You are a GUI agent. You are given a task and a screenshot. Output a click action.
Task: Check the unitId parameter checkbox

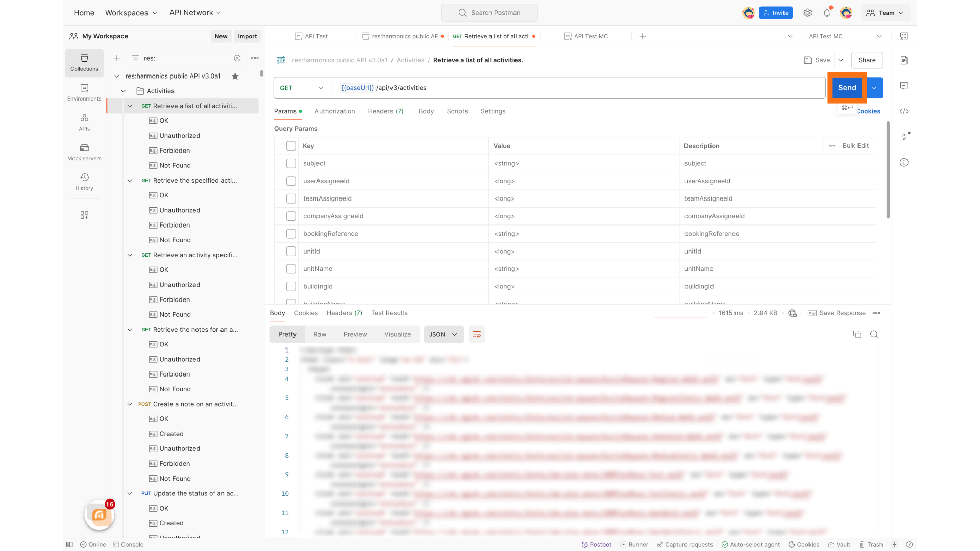[x=291, y=251]
